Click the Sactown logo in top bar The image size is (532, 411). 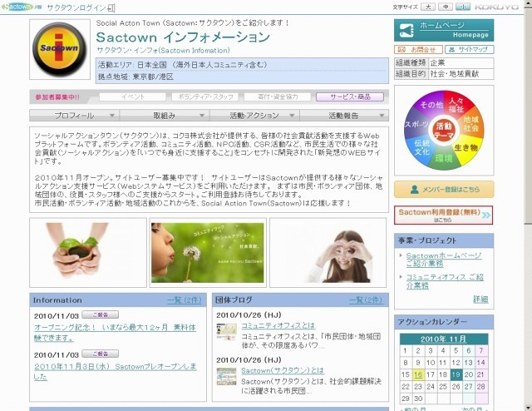(21, 7)
